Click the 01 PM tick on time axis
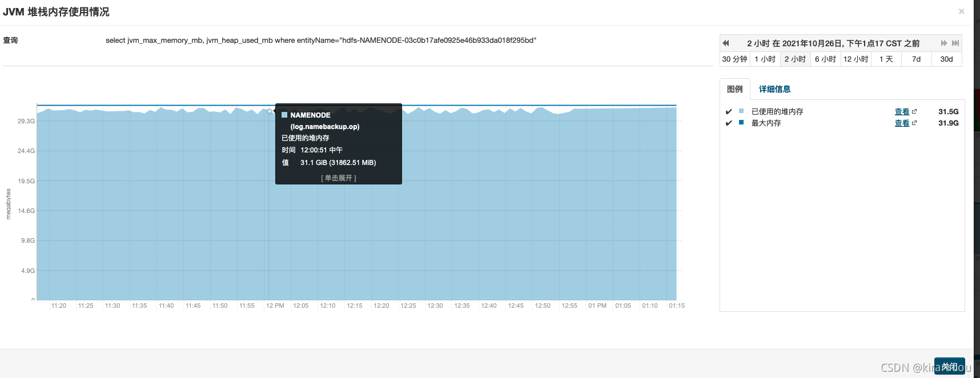Viewport: 980px width, 378px height. click(x=597, y=306)
